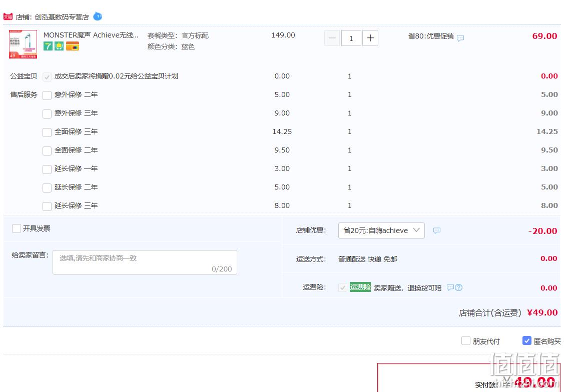The image size is (564, 392).
Task: Select the 全面保修 二年 service checkbox
Action: tap(47, 151)
